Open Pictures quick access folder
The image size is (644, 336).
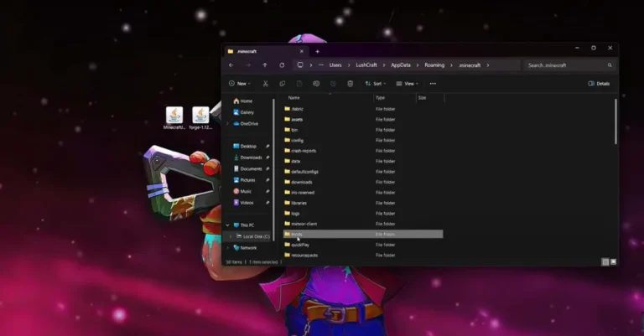click(x=244, y=180)
